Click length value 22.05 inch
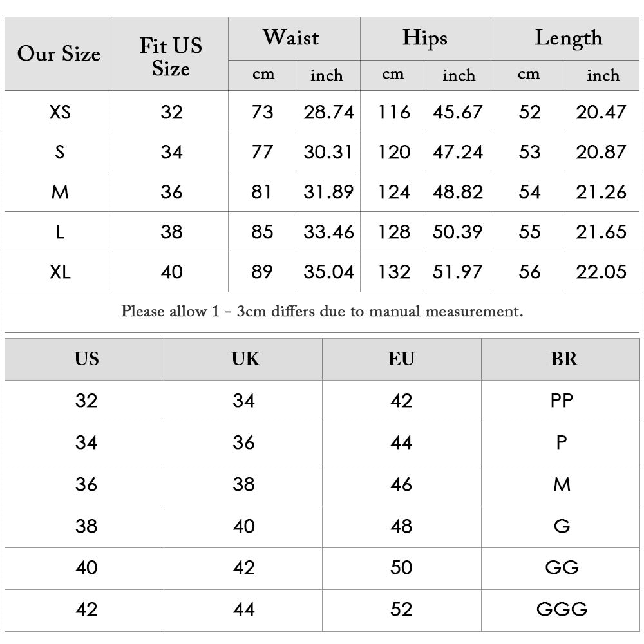The height and width of the screenshot is (644, 644). 601,272
